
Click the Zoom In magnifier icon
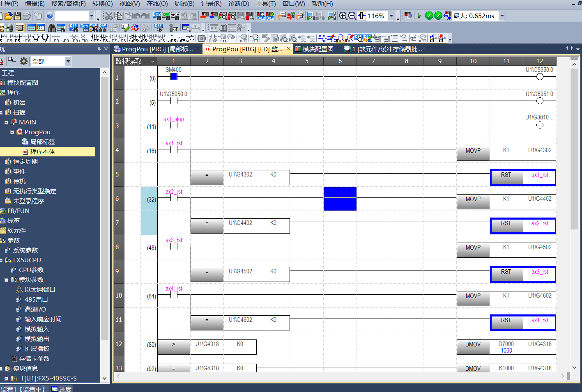[x=343, y=16]
